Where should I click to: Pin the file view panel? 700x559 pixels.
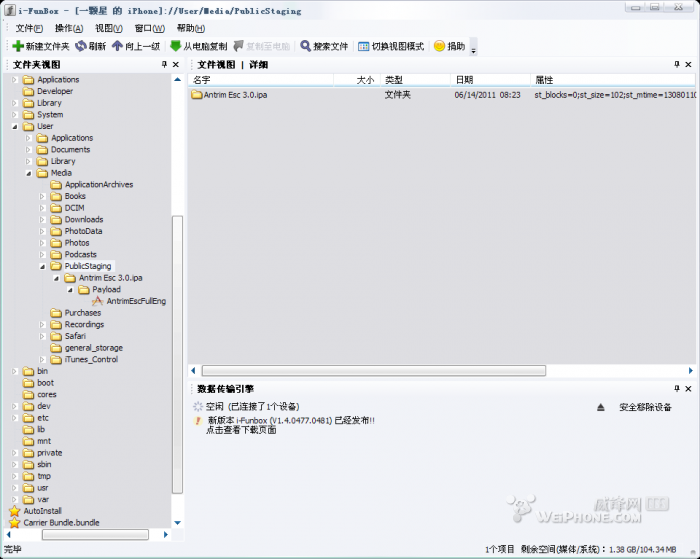click(677, 65)
